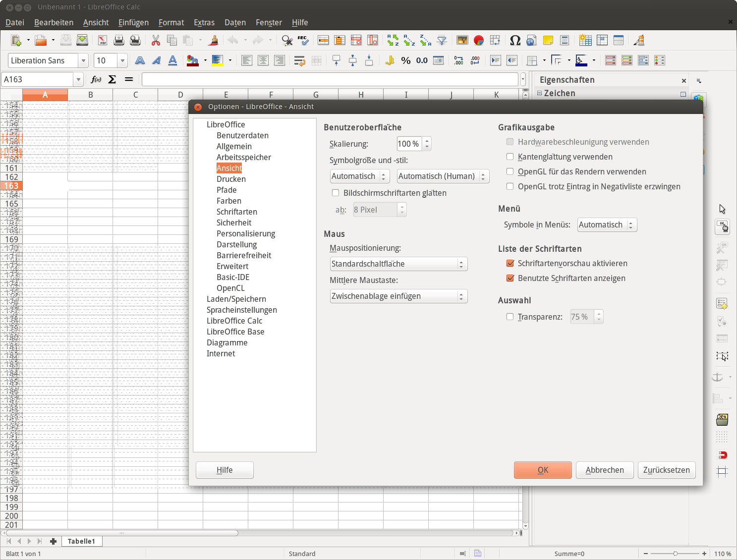
Task: Insert comment yellow note icon
Action: (548, 41)
